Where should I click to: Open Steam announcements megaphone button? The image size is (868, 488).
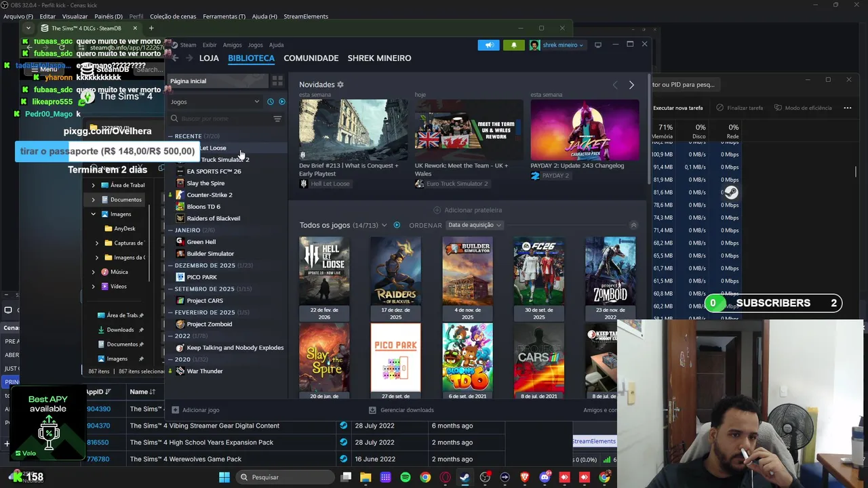click(488, 45)
